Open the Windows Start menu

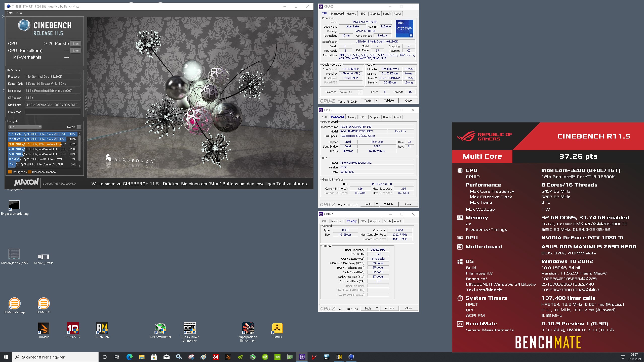[6, 357]
